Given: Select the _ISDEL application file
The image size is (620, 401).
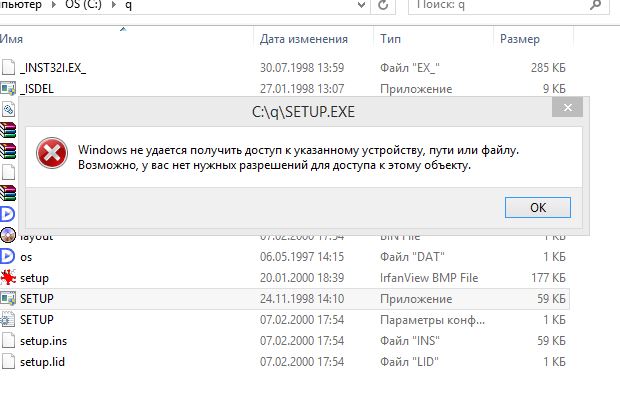Looking at the screenshot, I should 37,89.
